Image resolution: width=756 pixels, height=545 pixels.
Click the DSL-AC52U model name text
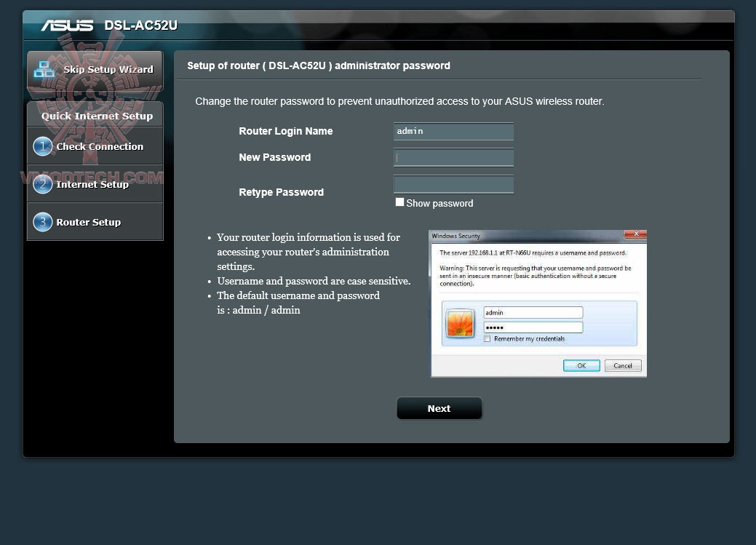(x=140, y=25)
